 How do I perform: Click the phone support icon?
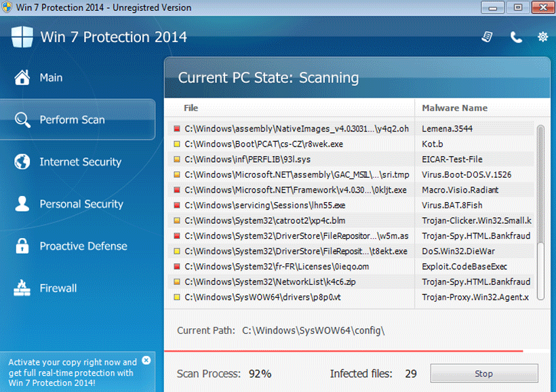[516, 37]
